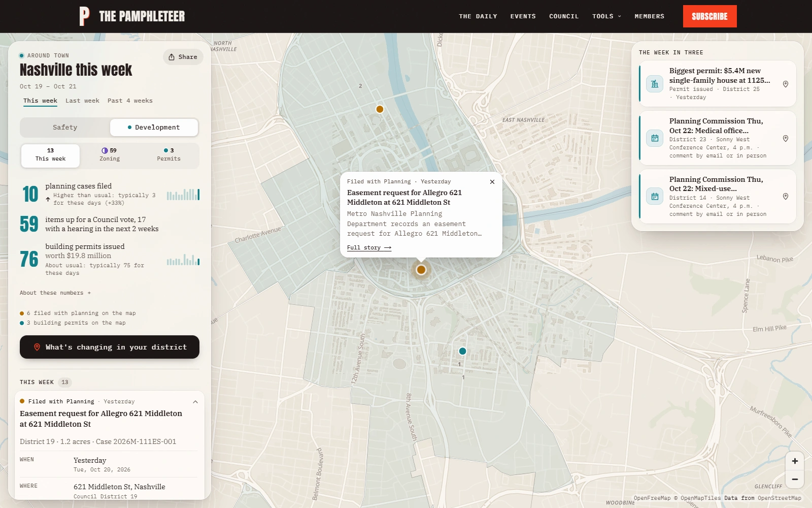
Task: Open Members in navigation
Action: click(650, 16)
